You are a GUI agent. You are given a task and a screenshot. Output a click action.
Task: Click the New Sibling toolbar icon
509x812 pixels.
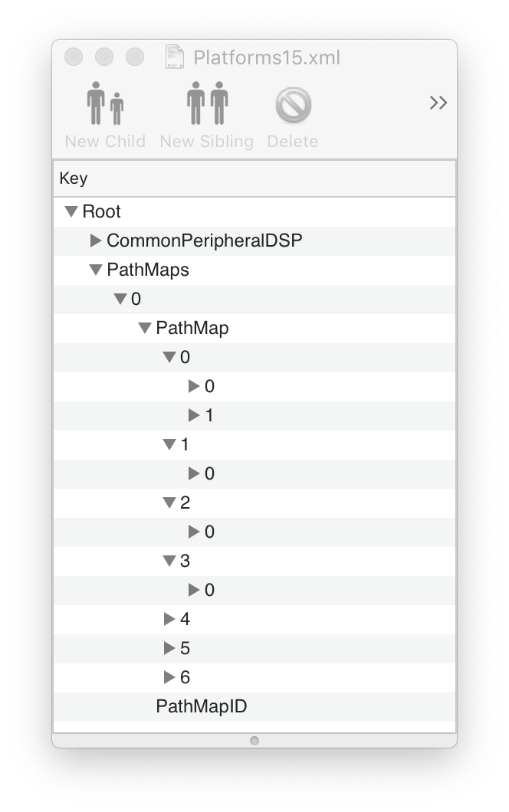[x=207, y=104]
